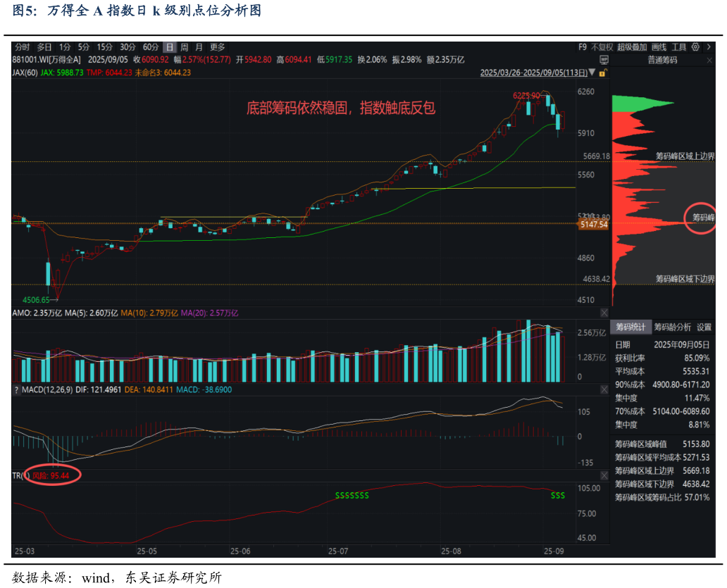727x588 pixels.
Task: Close the MACD indicator panel
Action: point(604,389)
